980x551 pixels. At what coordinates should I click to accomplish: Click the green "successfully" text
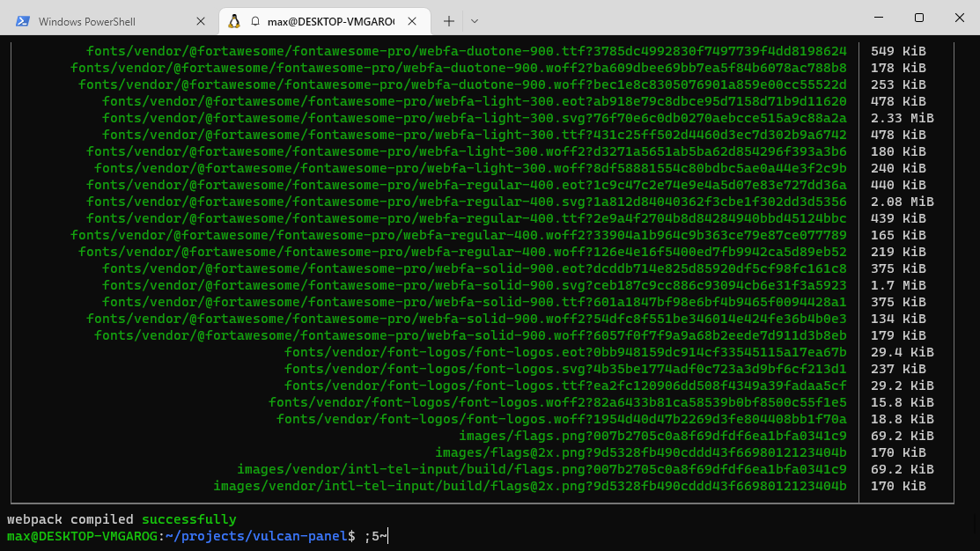pyautogui.click(x=188, y=519)
